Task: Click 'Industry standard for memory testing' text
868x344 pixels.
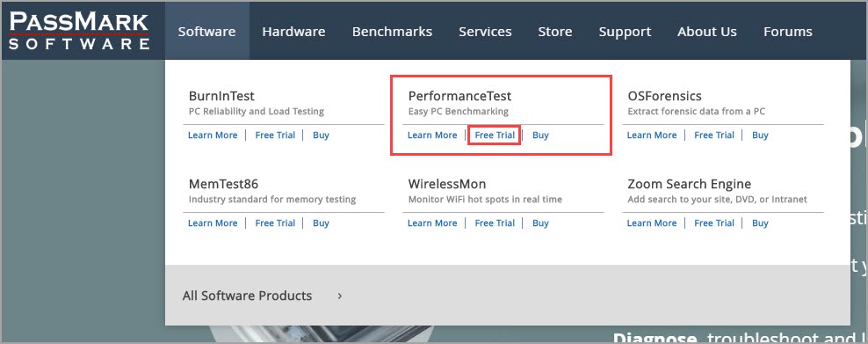Action: coord(272,200)
